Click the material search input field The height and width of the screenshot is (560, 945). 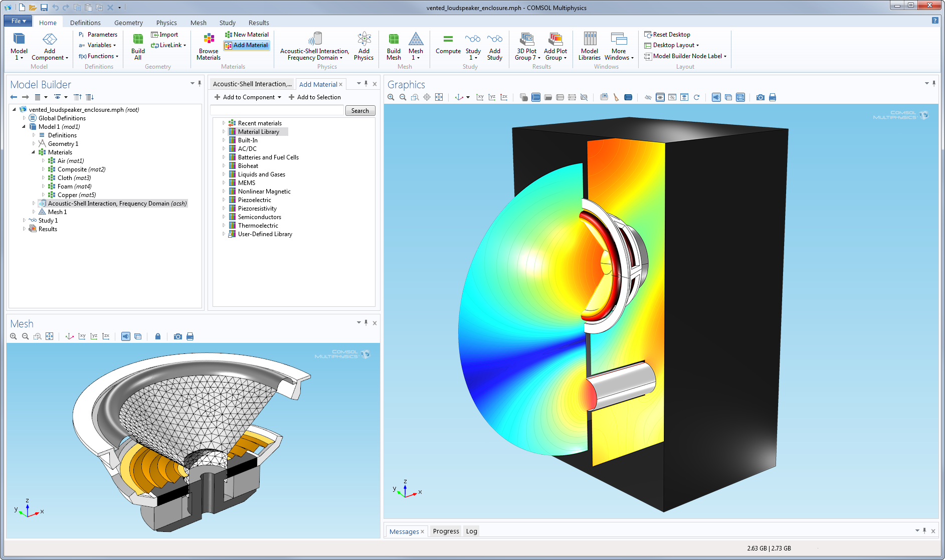click(277, 111)
